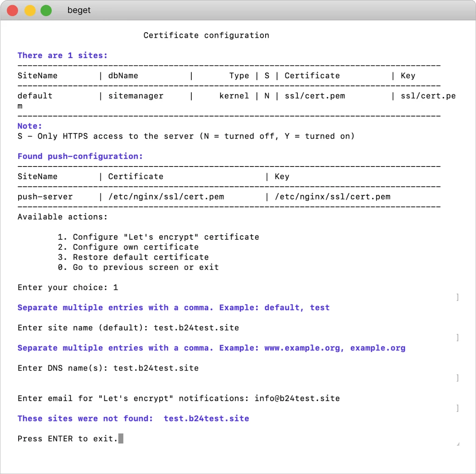
Task: Click the resize grip at window's bottom-right corner
Action: point(458,444)
